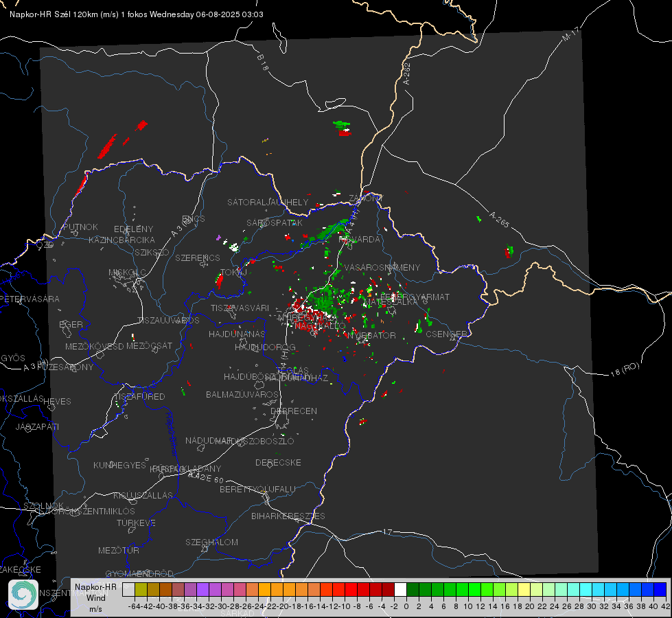Click the Napkor-HR Wind m/s legend label

point(95,598)
